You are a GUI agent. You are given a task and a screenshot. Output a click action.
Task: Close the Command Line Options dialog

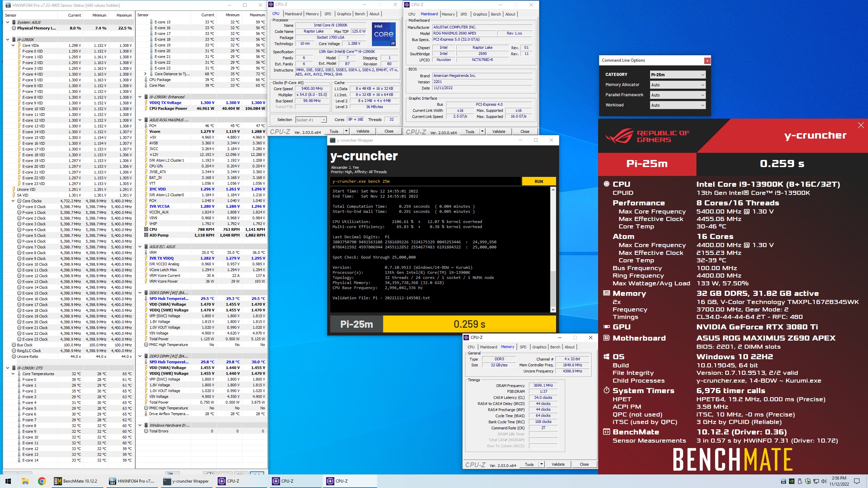coord(707,61)
